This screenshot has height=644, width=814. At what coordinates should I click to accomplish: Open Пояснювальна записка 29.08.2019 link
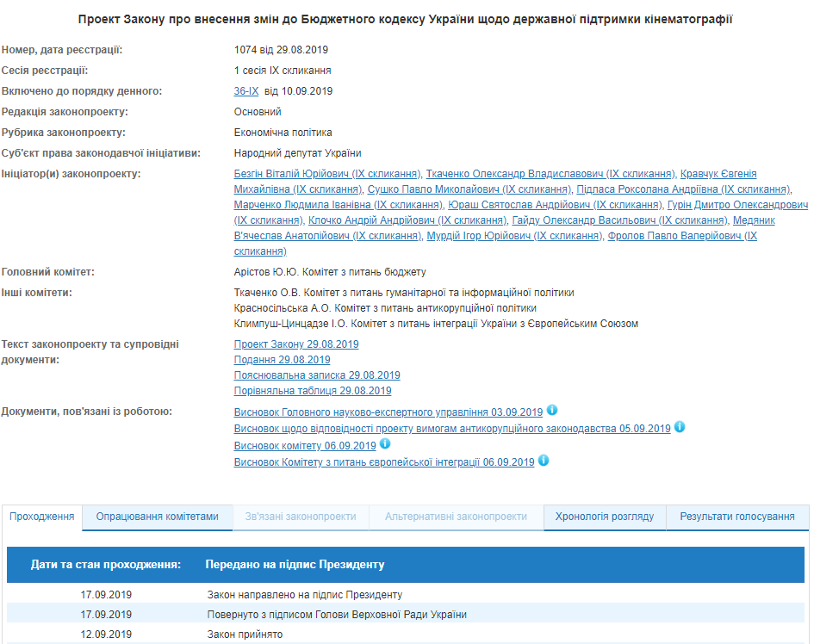317,375
